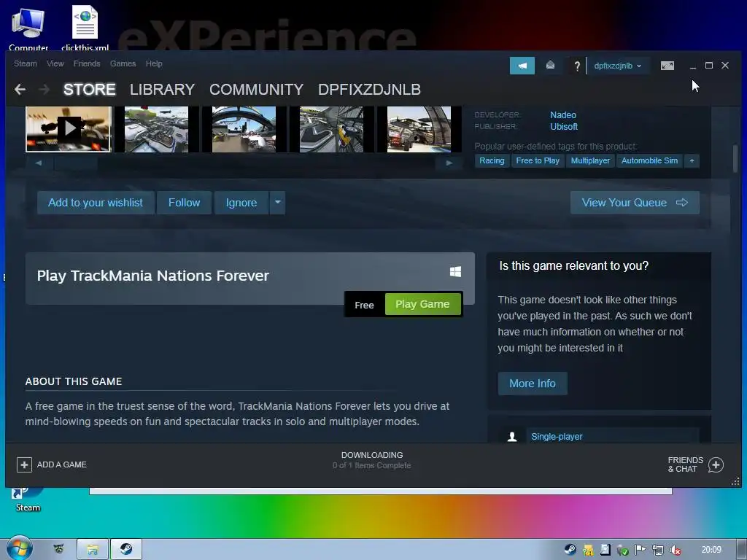Click the page vertical scrollbar thumb
The width and height of the screenshot is (747, 560).
point(735,158)
